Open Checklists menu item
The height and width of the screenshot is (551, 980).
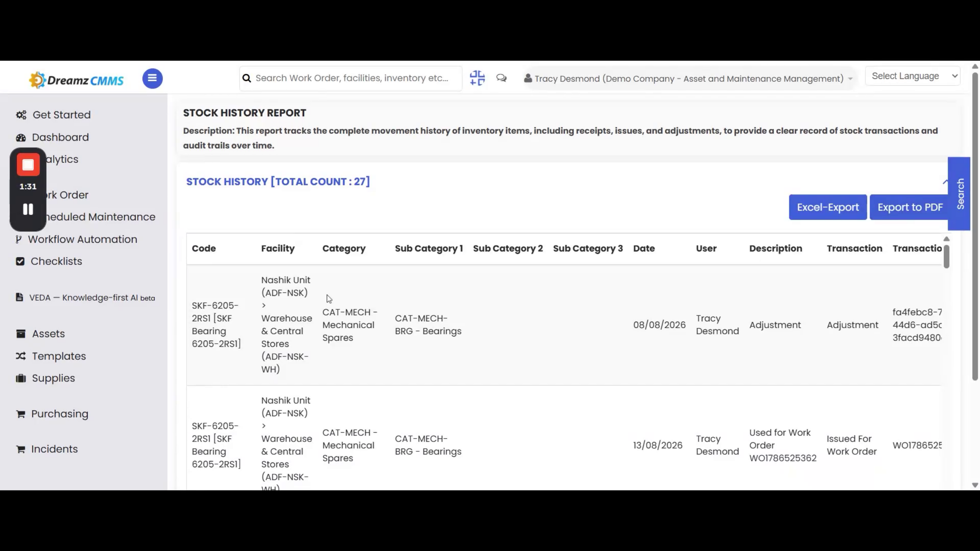[56, 261]
